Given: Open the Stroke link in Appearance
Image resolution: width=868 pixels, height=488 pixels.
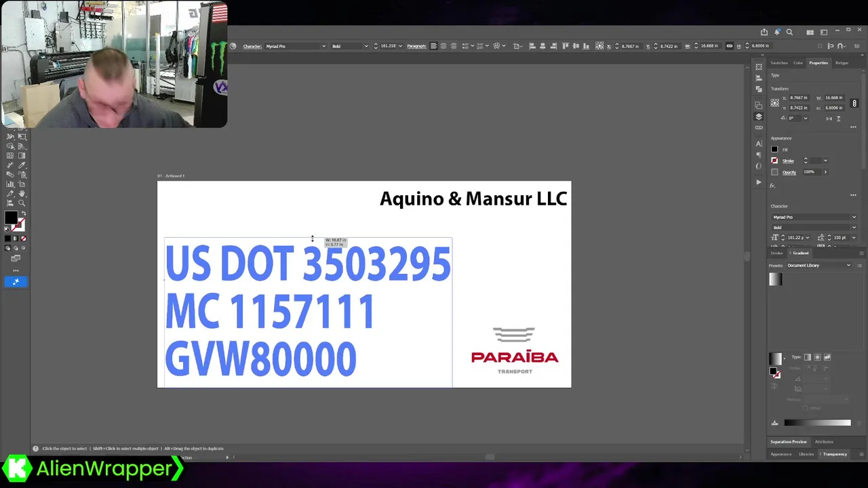Looking at the screenshot, I should pos(788,161).
